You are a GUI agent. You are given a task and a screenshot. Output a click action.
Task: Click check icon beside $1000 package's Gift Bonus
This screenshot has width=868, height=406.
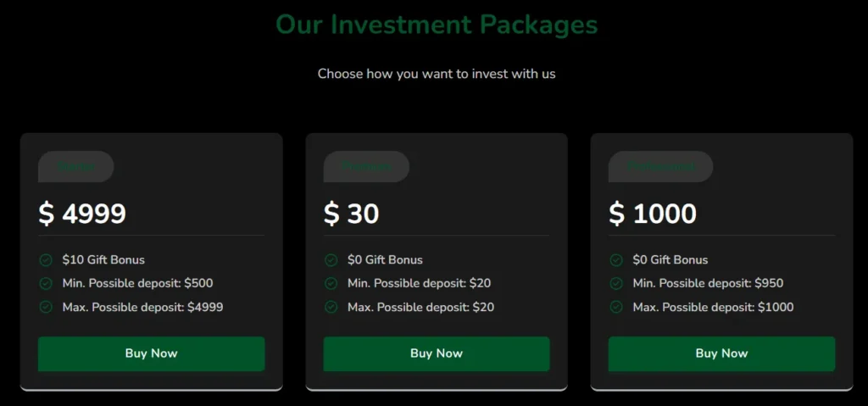pos(616,260)
